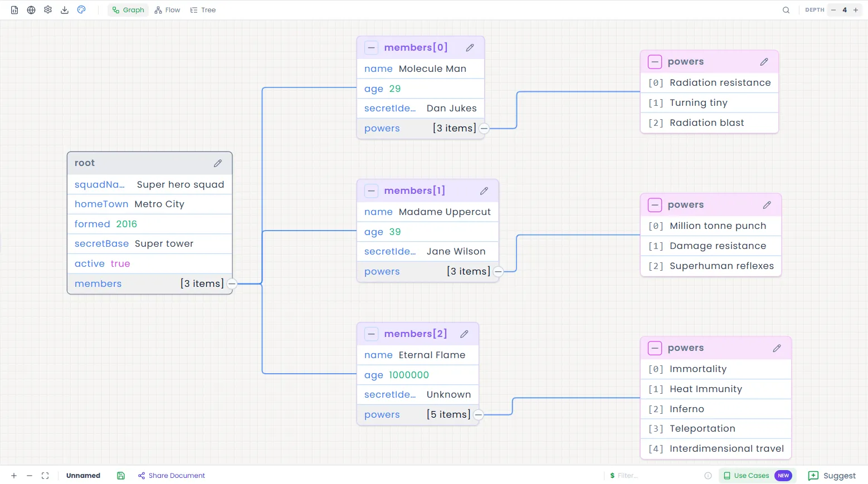
Task: Click the save icon beside Unnamed
Action: 121,476
